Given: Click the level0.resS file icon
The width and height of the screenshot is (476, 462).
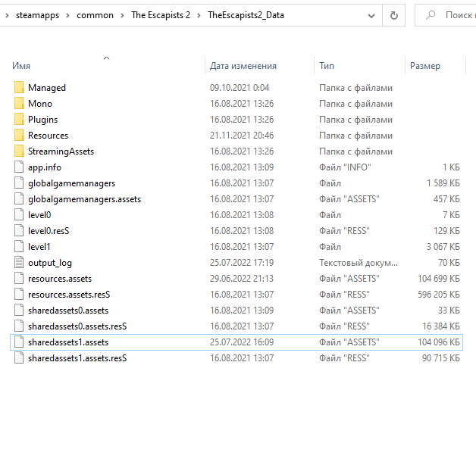Looking at the screenshot, I should tap(19, 231).
